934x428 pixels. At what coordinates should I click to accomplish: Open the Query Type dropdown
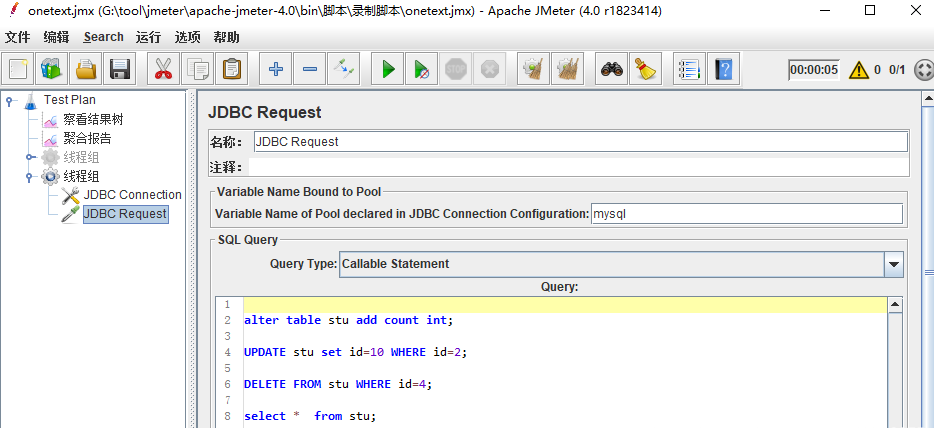point(893,264)
